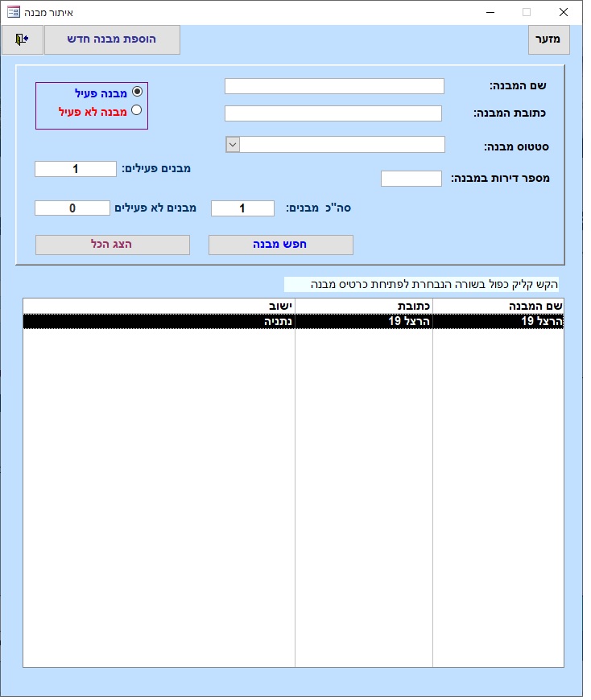
Task: Click the מבנים לא פעילים label
Action: point(155,208)
